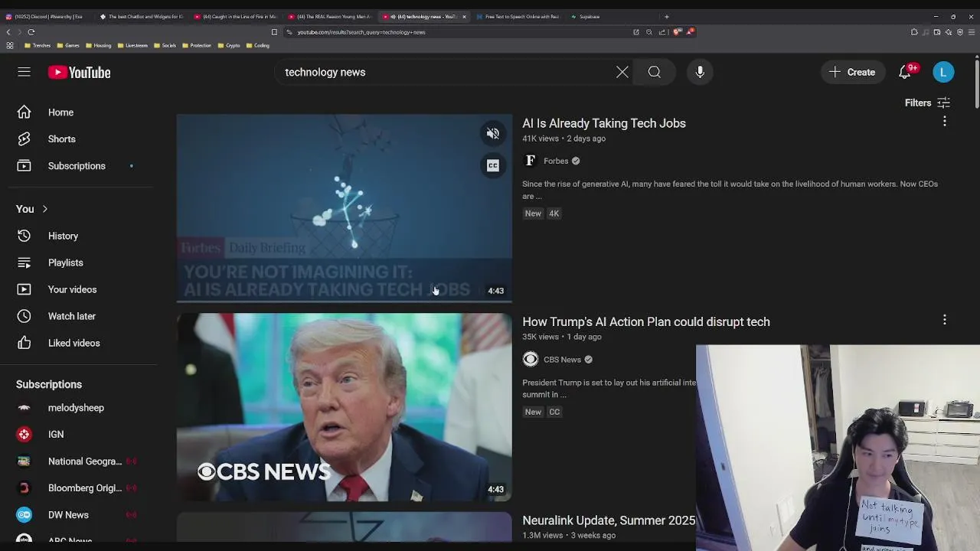
Task: Bookmark this page icon
Action: [274, 32]
